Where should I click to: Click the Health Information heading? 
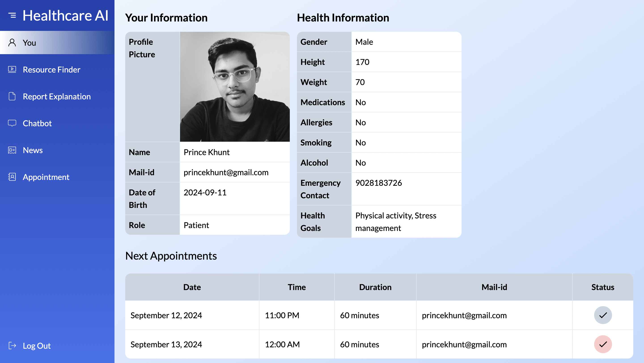point(343,17)
